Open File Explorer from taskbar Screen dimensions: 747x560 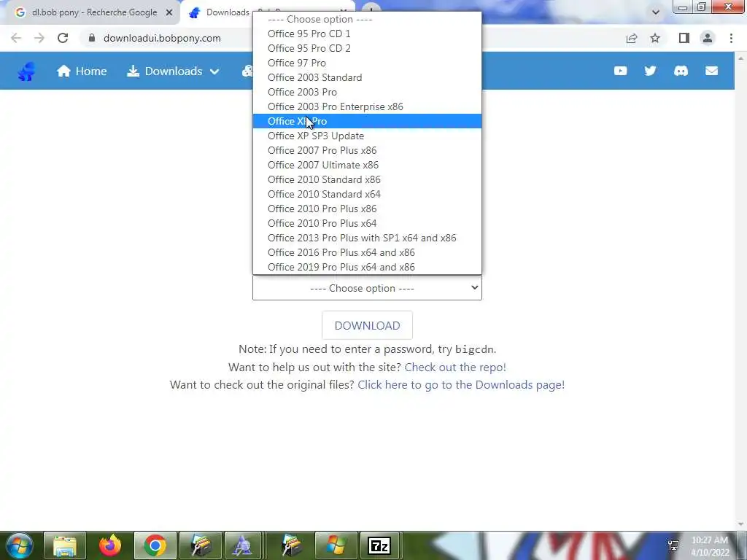tap(65, 545)
